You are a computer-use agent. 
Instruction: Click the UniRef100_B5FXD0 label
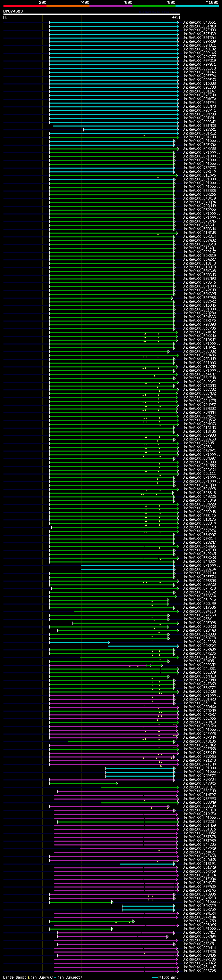199,145
